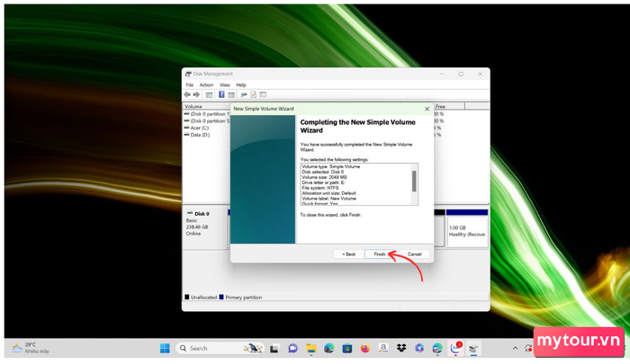Screen dimensions: 630x364
Task: Click the forward arrow toolbar icon
Action: pyautogui.click(x=196, y=94)
